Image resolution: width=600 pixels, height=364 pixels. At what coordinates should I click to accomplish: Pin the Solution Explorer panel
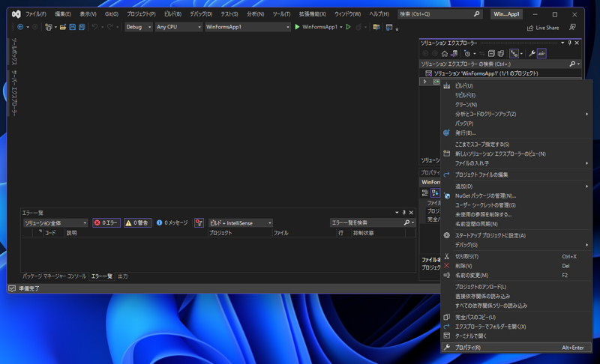569,43
